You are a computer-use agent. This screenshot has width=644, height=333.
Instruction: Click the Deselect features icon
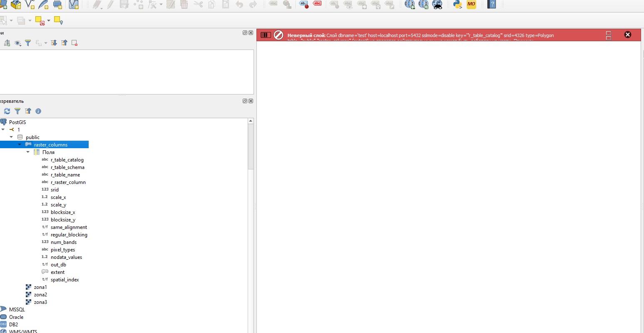[x=40, y=20]
